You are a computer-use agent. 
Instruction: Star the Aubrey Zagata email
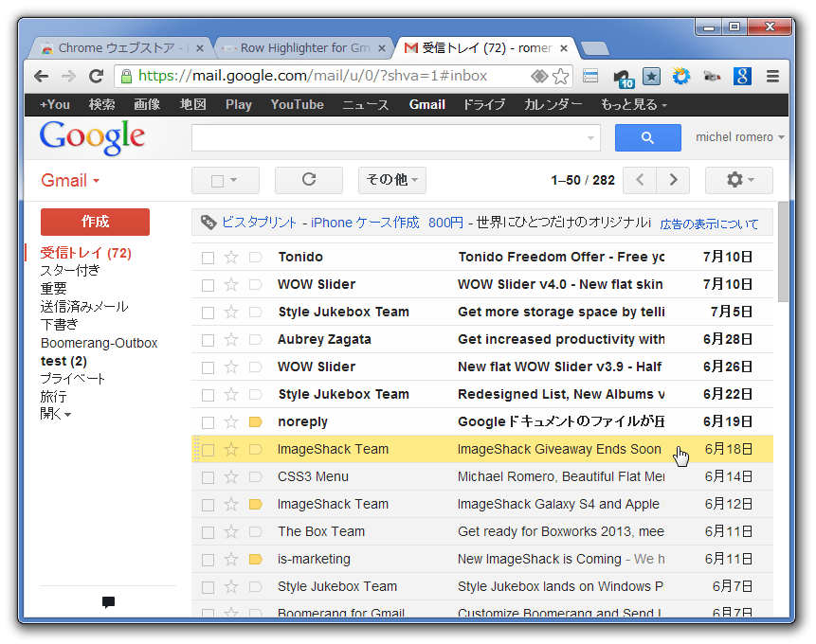231,340
